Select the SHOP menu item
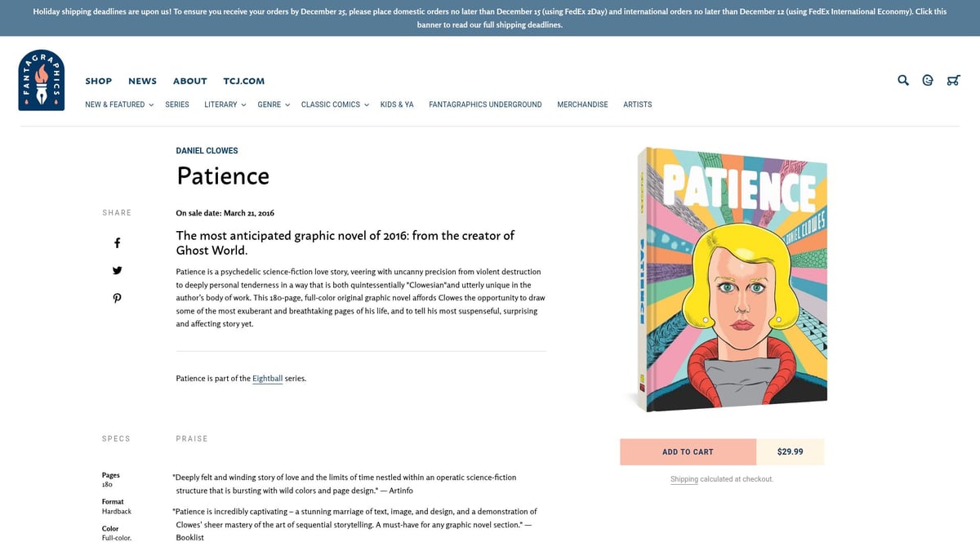The height and width of the screenshot is (551, 980). click(x=98, y=81)
